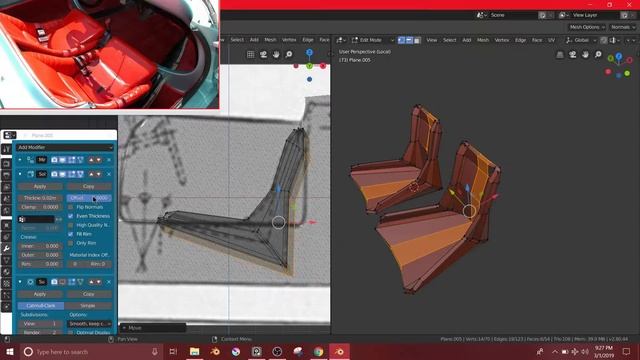
Task: Select edge select mode
Action: click(x=409, y=40)
